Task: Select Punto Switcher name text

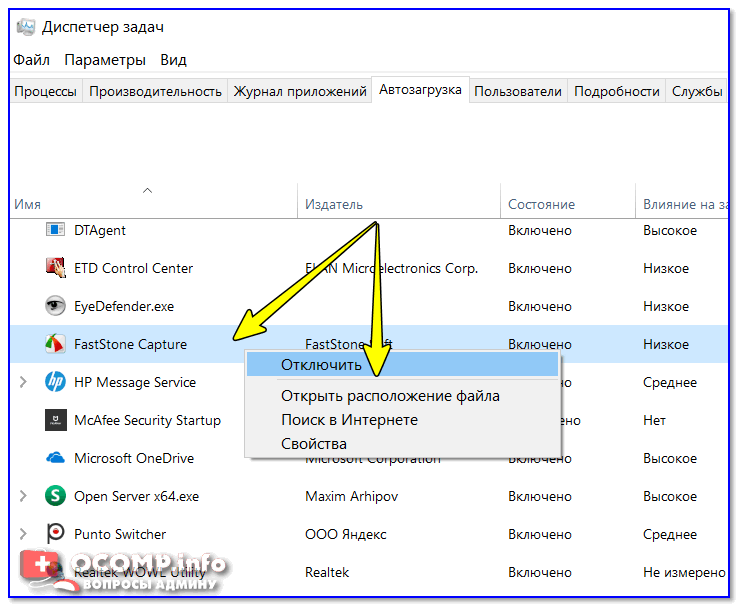Action: 120,534
